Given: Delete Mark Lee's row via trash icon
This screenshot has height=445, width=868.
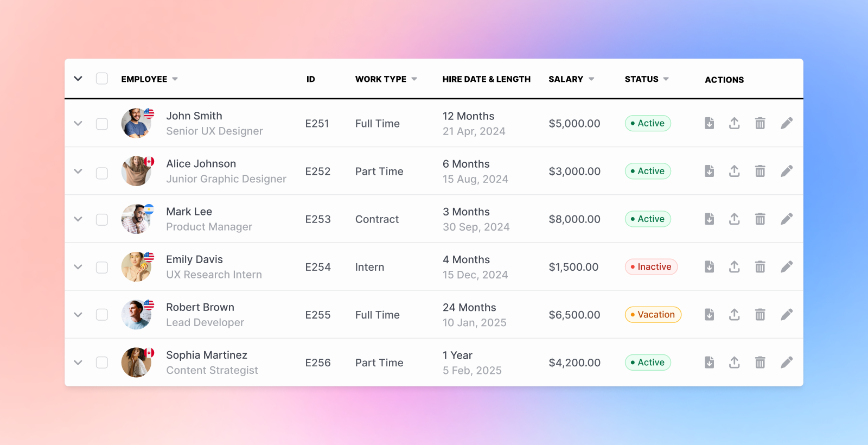Looking at the screenshot, I should pos(760,219).
